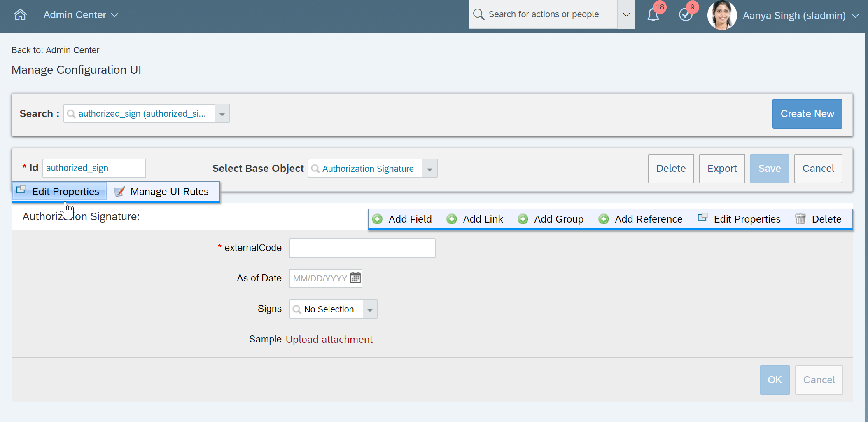Expand the Admin Center menu
Viewport: 868px width, 422px height.
click(x=81, y=15)
